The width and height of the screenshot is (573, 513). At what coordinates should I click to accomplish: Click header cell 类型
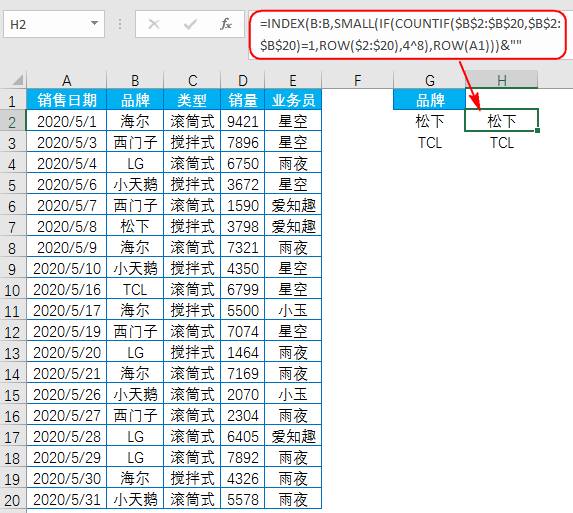coord(192,100)
